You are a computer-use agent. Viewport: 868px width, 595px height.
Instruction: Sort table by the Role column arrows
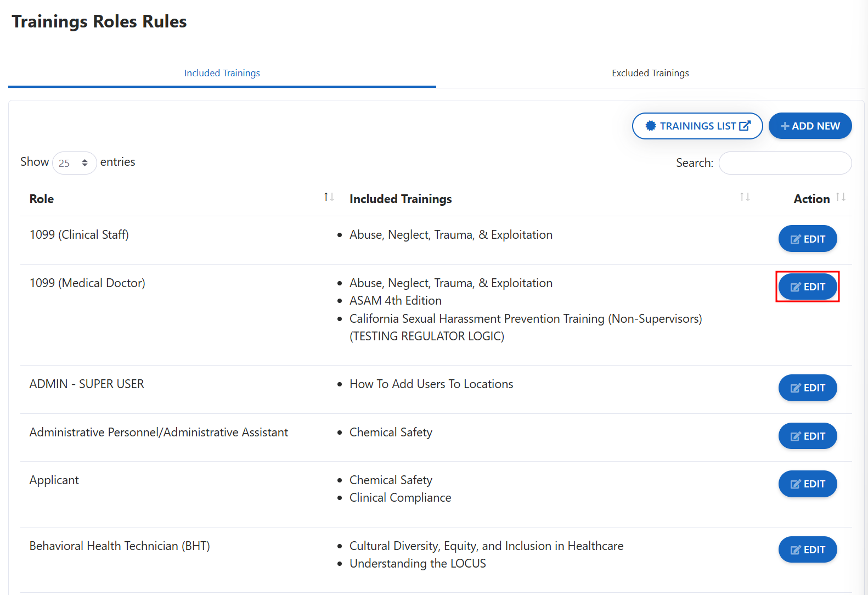click(329, 197)
